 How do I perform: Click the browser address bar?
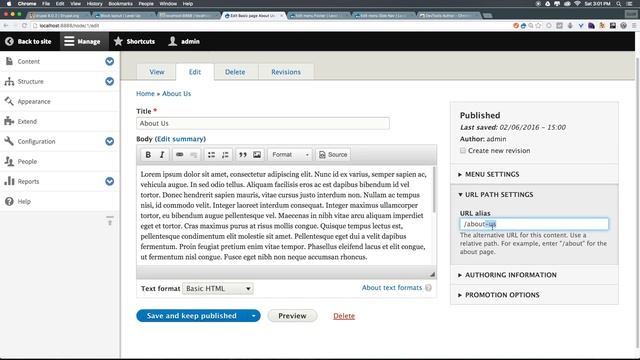click(x=269, y=26)
